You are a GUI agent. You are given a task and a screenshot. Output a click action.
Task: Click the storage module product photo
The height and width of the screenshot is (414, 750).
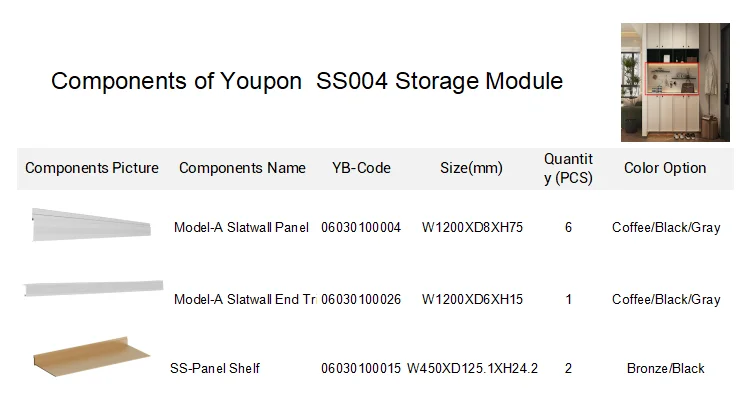coord(675,82)
